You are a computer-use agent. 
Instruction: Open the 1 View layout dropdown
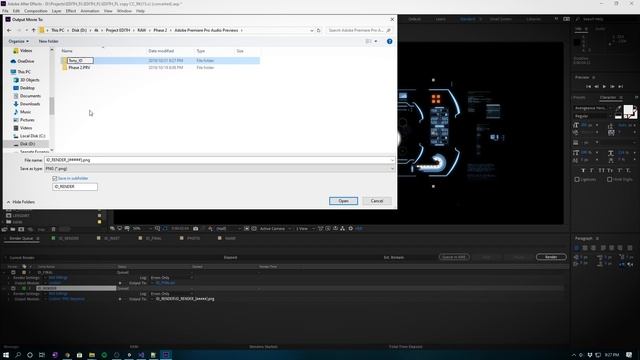[x=304, y=229]
